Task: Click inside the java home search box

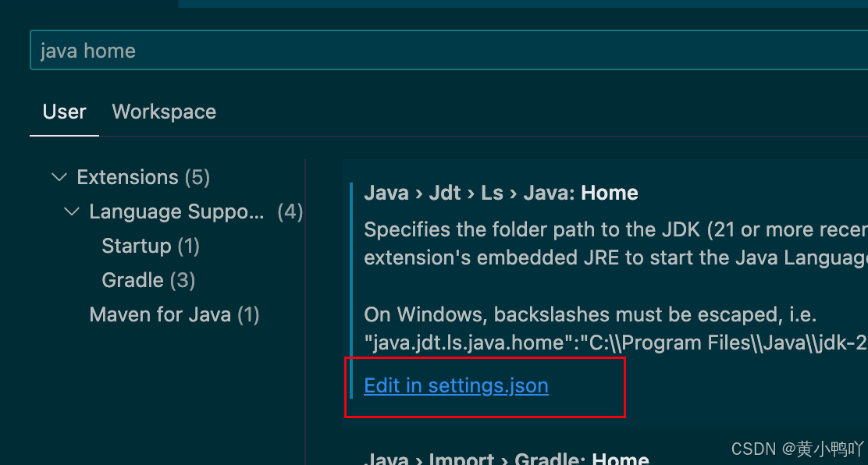Action: tap(312, 50)
